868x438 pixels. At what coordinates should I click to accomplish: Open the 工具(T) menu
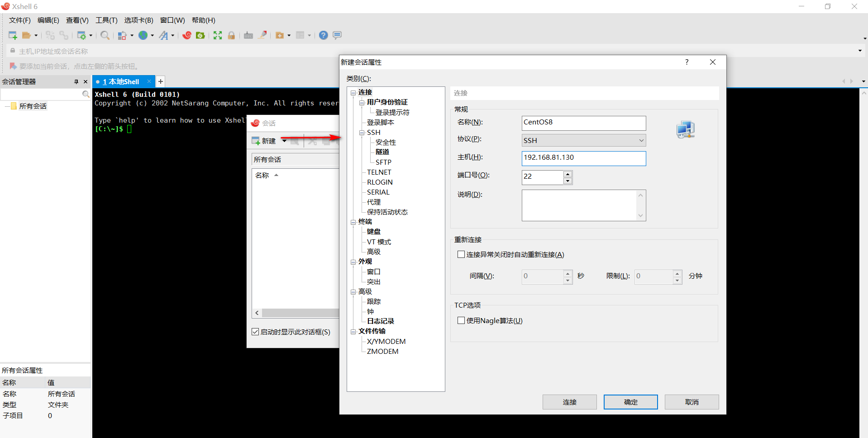pyautogui.click(x=106, y=20)
